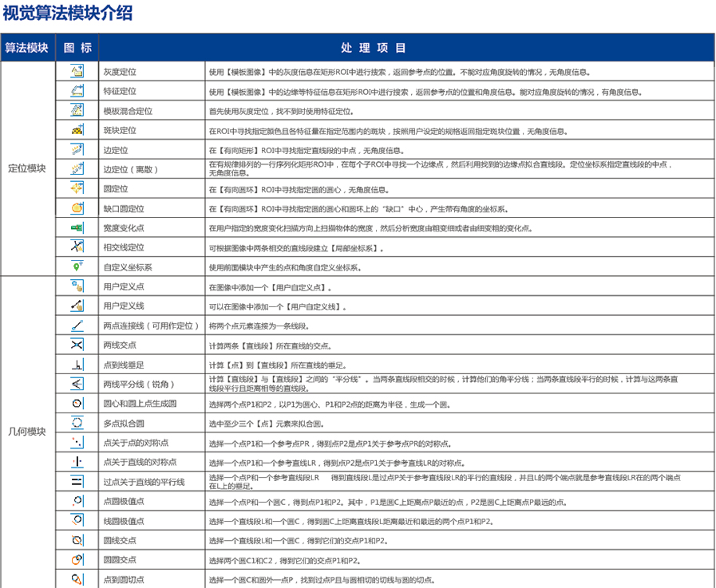
Task: Click the 算法模块 column header
Action: 27,48
